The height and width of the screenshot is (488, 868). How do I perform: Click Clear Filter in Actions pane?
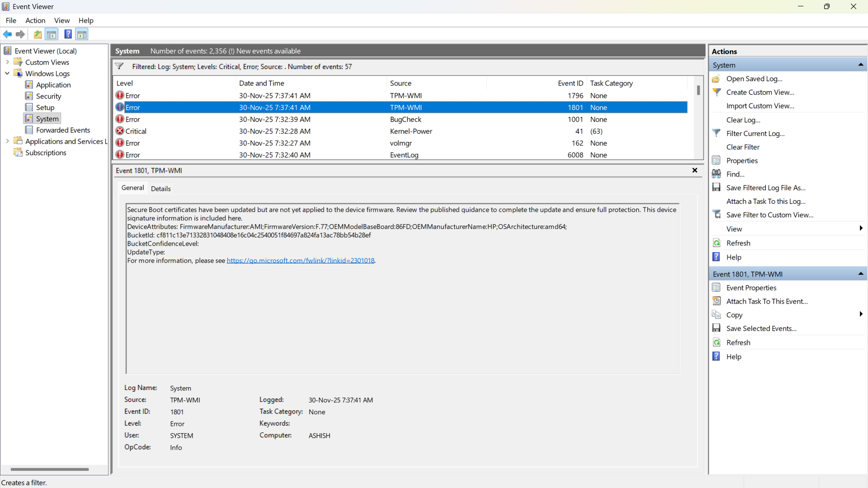point(743,147)
